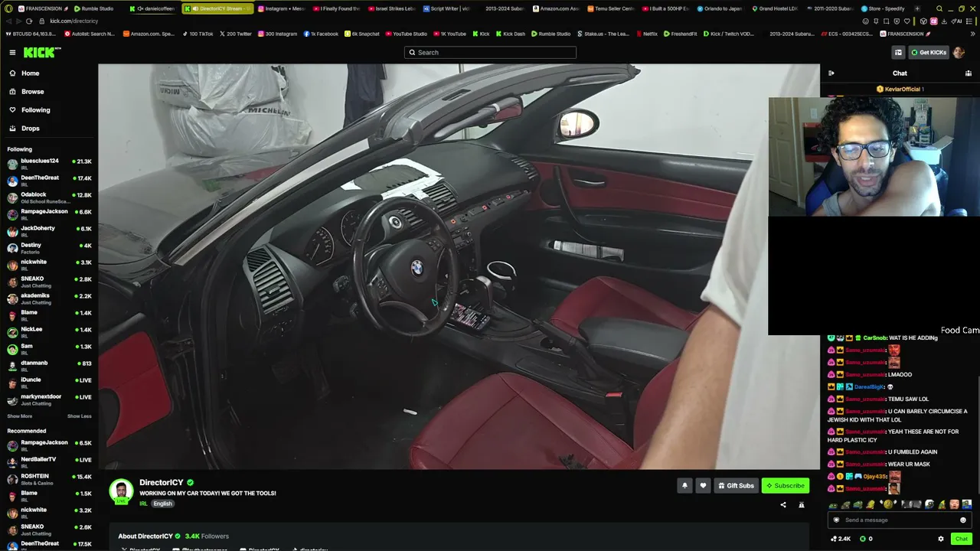Toggle stream notifications bell
This screenshot has width=980, height=551.
(684, 485)
